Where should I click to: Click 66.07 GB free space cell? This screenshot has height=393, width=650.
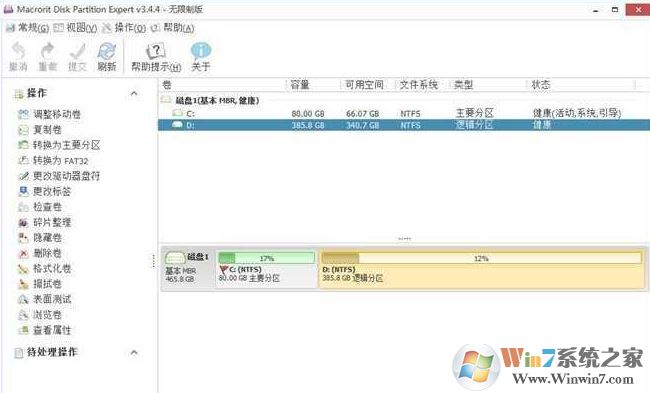362,114
